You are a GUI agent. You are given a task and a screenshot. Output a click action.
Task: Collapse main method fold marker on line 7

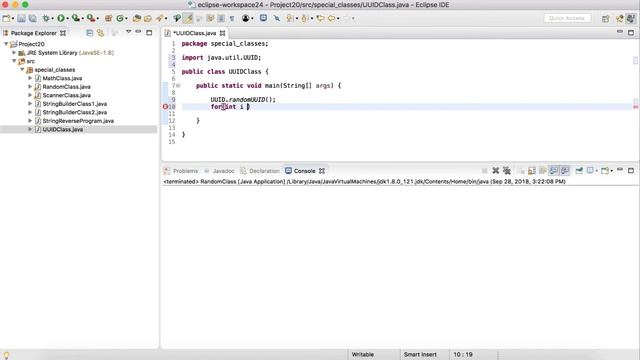(x=178, y=86)
